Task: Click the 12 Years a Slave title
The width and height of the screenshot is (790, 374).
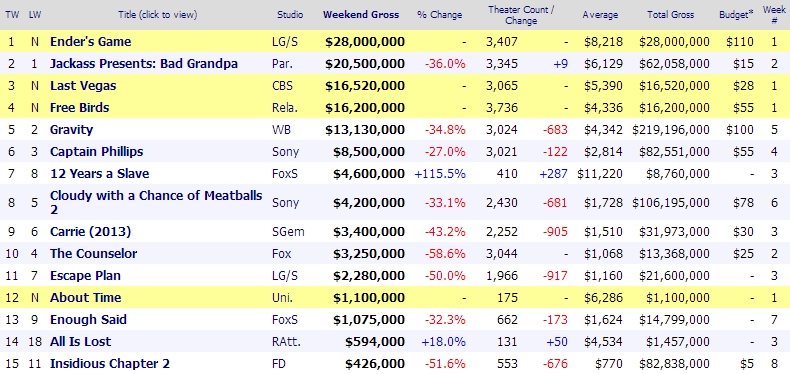Action: click(99, 173)
